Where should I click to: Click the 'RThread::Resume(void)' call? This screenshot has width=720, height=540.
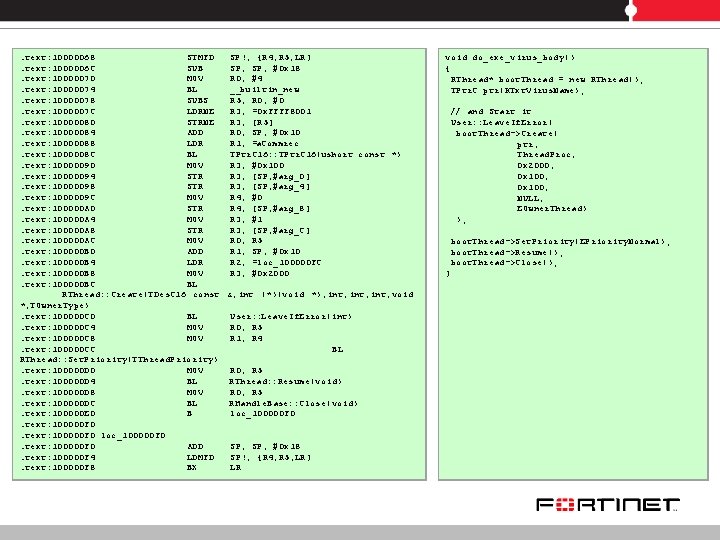tap(285, 382)
